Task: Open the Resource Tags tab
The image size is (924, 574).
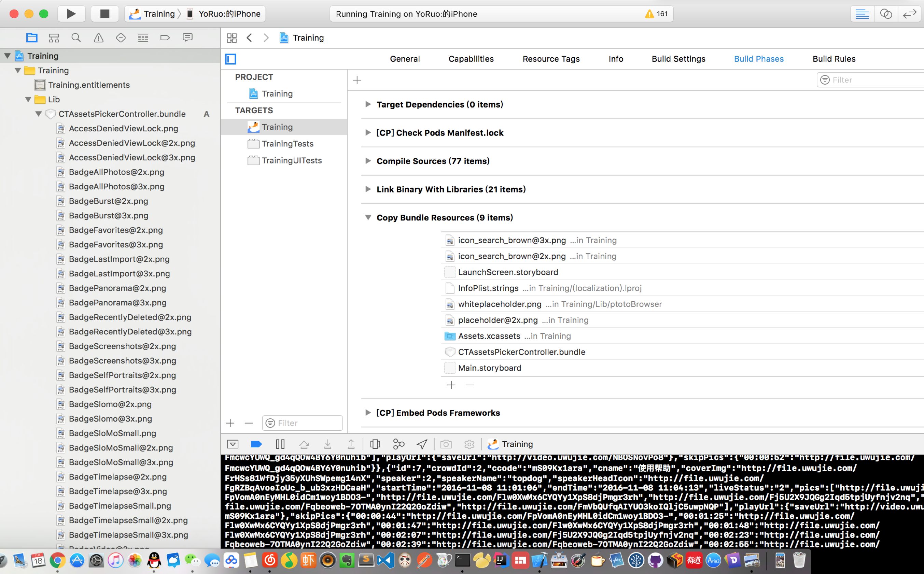Action: [x=551, y=59]
